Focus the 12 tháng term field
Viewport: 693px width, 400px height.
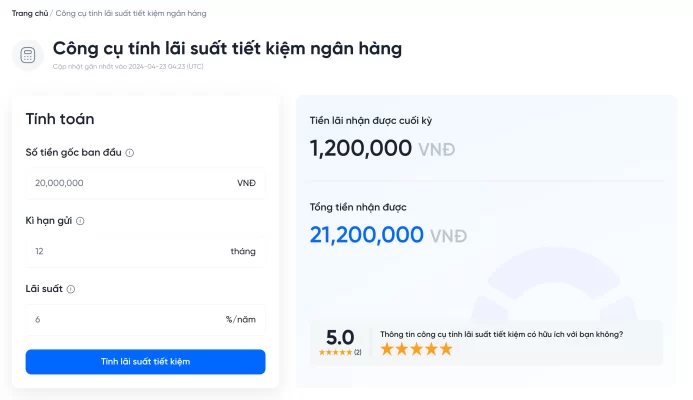tap(145, 251)
